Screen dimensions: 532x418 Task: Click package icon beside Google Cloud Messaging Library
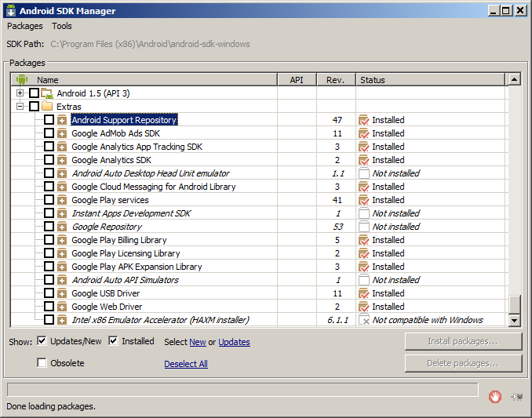(62, 187)
